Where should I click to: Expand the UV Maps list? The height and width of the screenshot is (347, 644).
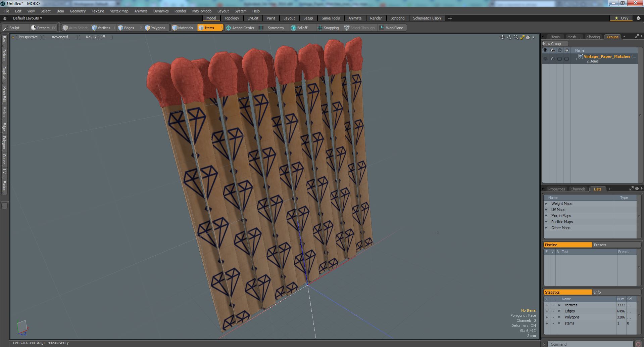[x=546, y=210]
